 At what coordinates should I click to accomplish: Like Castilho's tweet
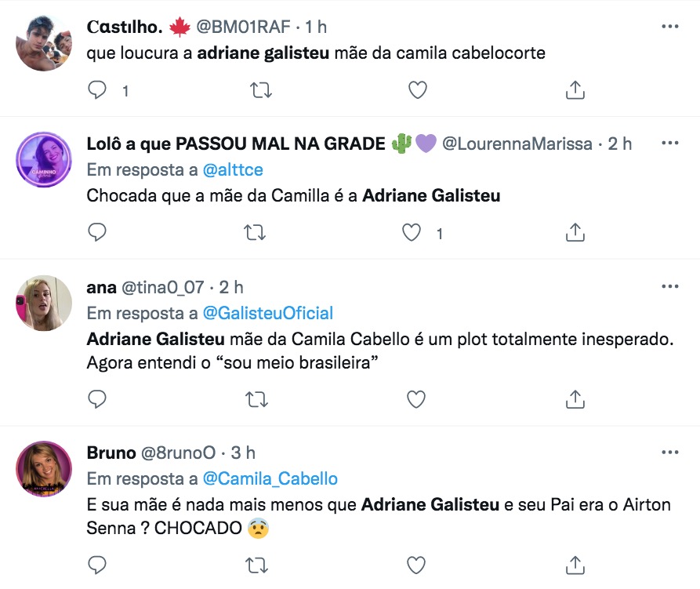point(418,90)
